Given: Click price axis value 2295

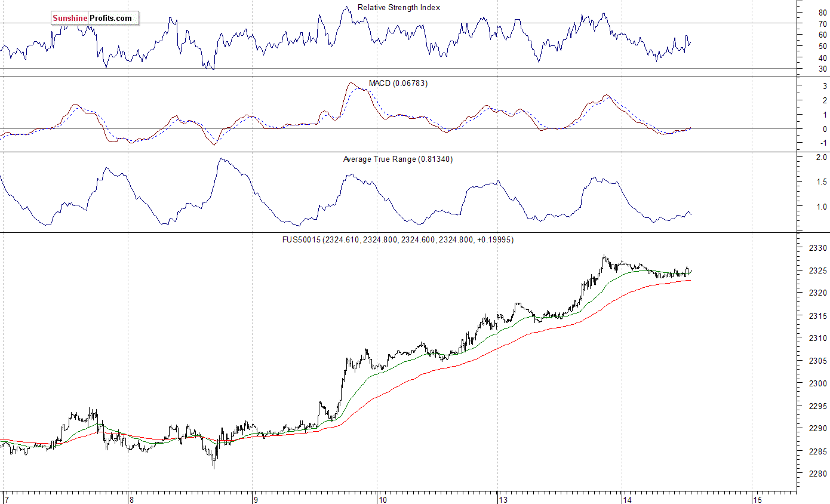Looking at the screenshot, I should pyautogui.click(x=818, y=406).
